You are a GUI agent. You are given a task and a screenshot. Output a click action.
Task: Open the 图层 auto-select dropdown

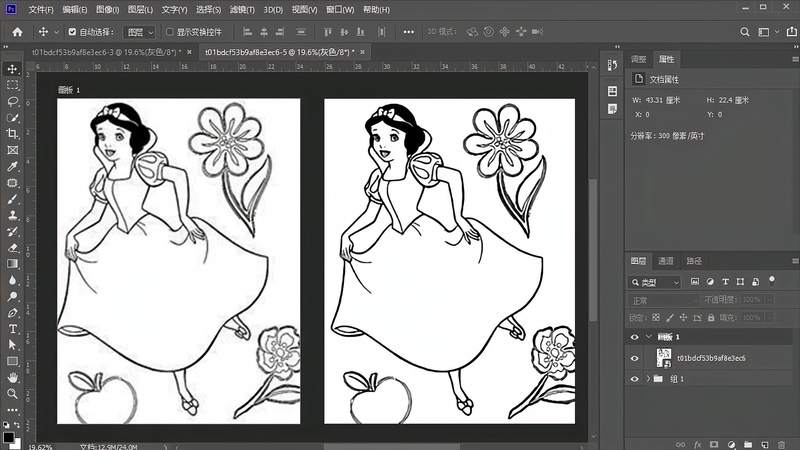[x=139, y=32]
